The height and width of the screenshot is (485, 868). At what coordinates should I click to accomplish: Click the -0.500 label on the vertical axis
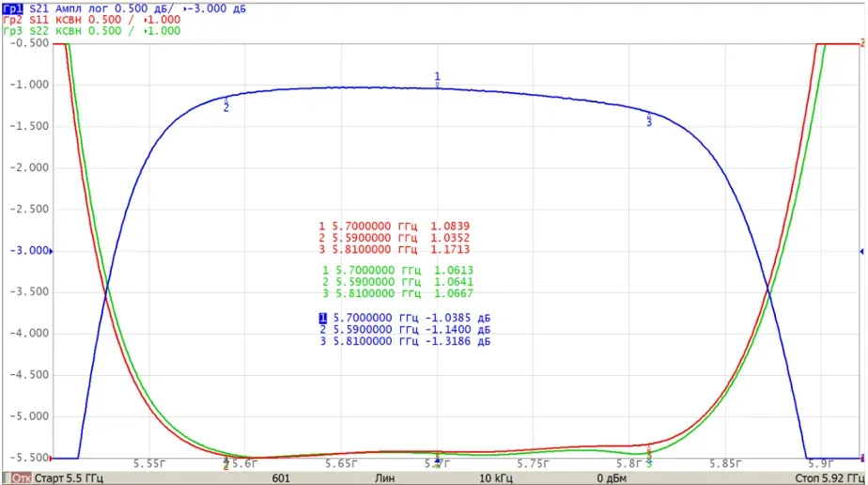(x=29, y=43)
